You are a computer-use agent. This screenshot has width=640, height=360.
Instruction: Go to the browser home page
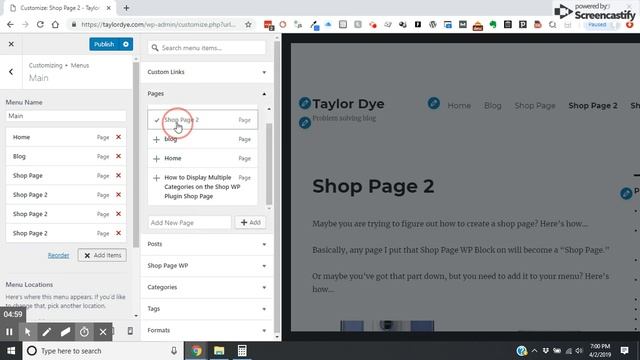click(55, 24)
